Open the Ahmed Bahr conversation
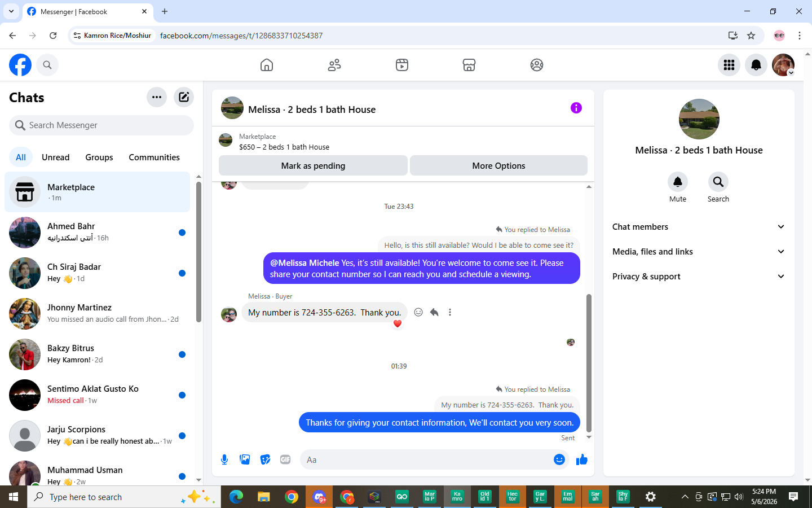The width and height of the screenshot is (812, 508). pyautogui.click(x=98, y=233)
